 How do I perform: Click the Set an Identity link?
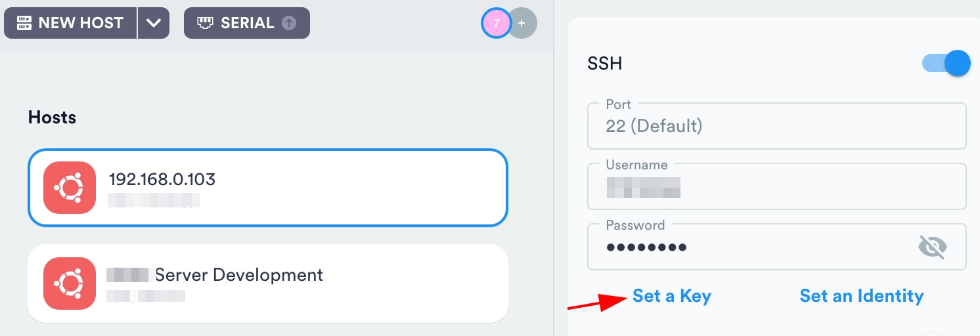click(861, 296)
